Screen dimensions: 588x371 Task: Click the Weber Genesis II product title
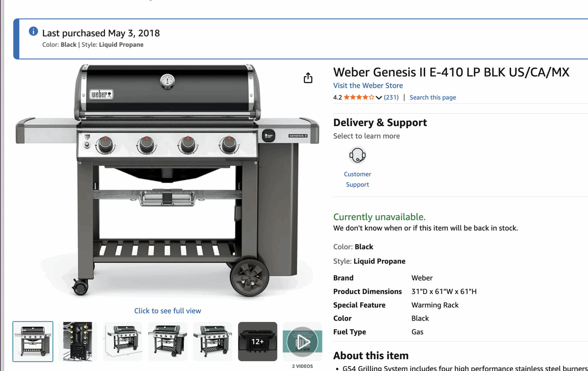(x=451, y=72)
